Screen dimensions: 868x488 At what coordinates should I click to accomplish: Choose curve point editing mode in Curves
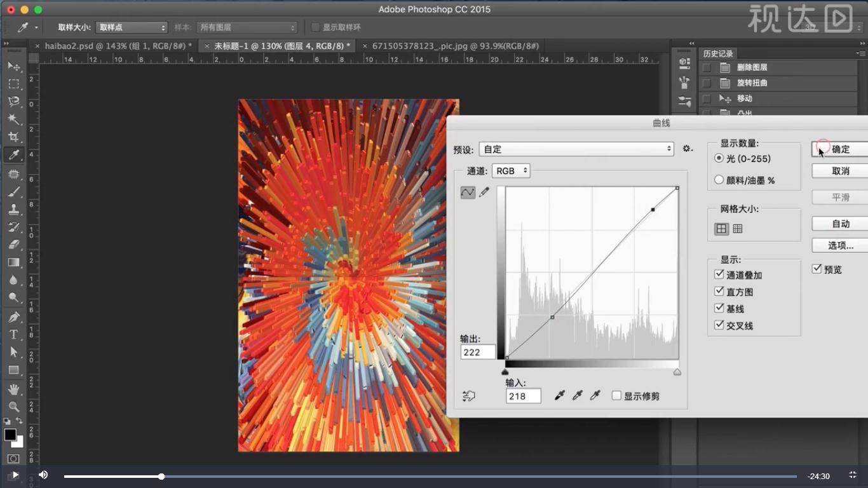pos(468,192)
